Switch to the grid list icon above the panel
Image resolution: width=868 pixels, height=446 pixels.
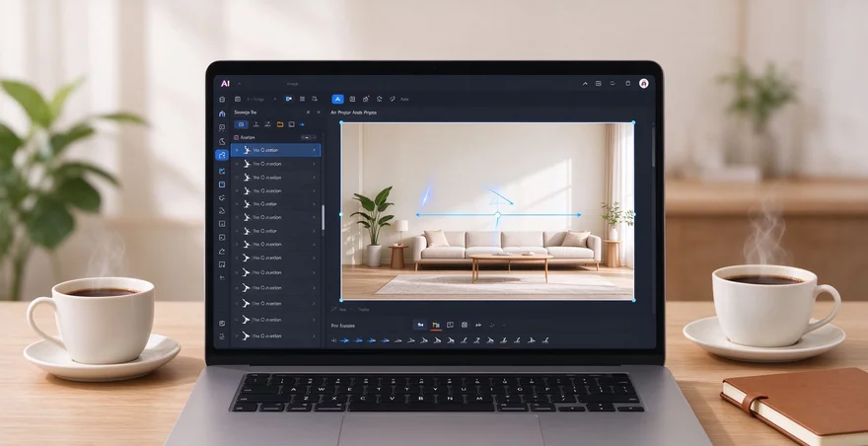[x=302, y=100]
